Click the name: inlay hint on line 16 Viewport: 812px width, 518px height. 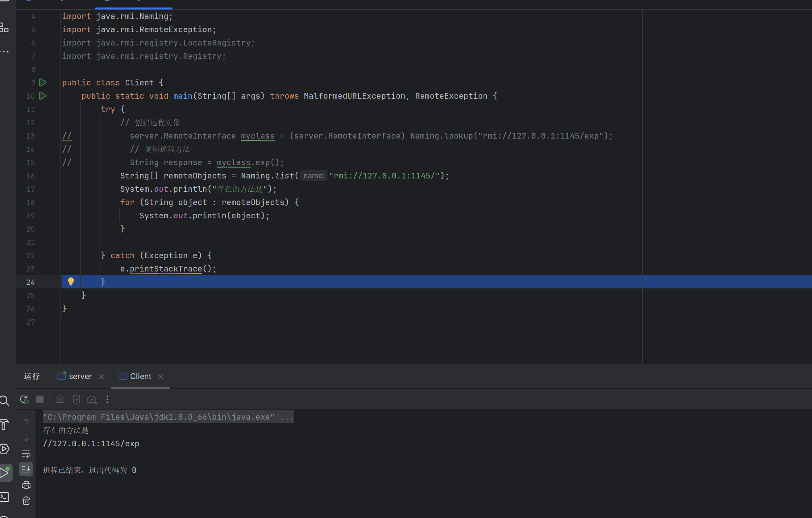tap(314, 176)
